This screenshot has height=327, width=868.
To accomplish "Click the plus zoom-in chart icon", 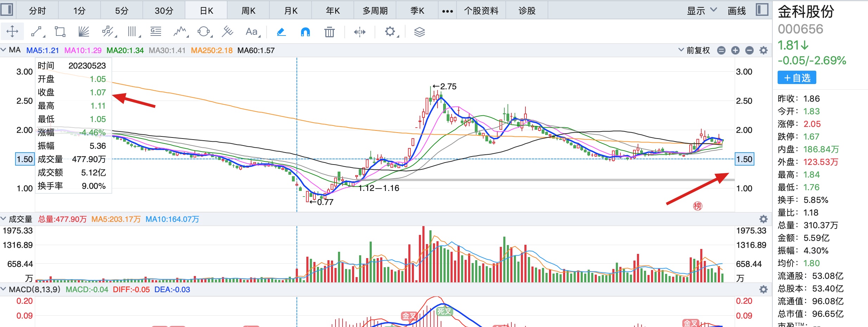I will pos(735,50).
